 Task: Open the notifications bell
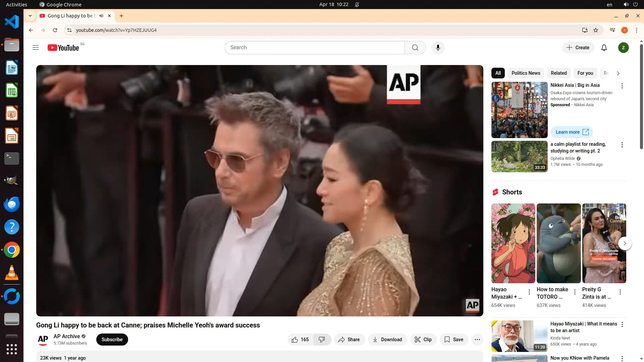[604, 48]
